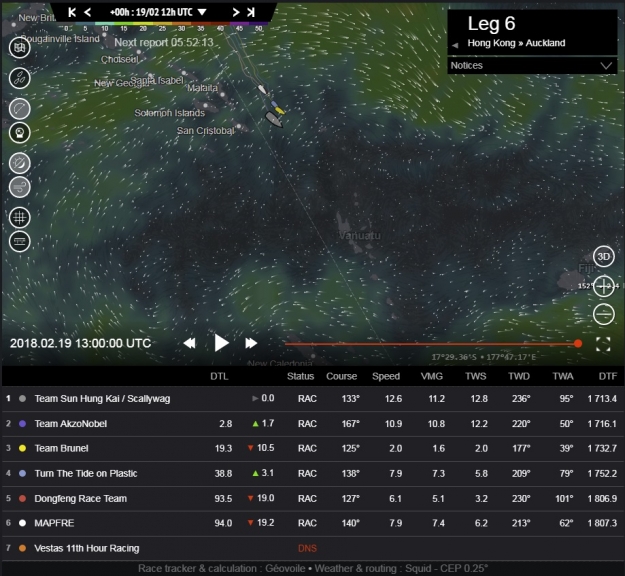Viewport: 625px width, 576px height.
Task: Click yellow color dot for Team Brunel
Action: click(x=22, y=448)
